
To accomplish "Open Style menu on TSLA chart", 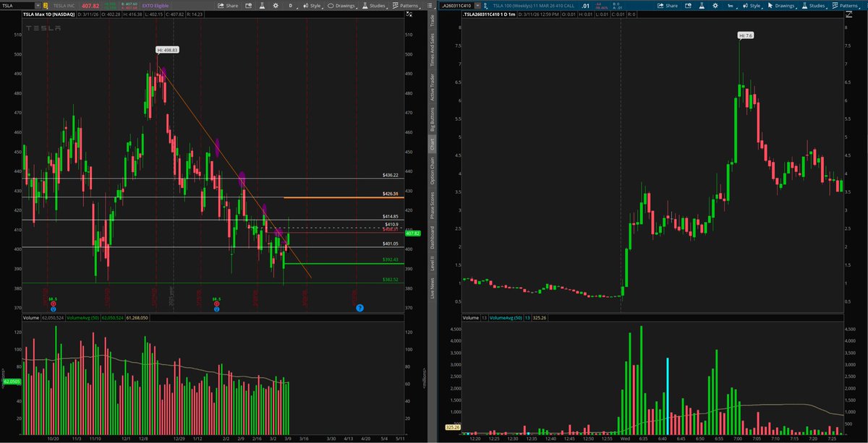I will coord(312,6).
